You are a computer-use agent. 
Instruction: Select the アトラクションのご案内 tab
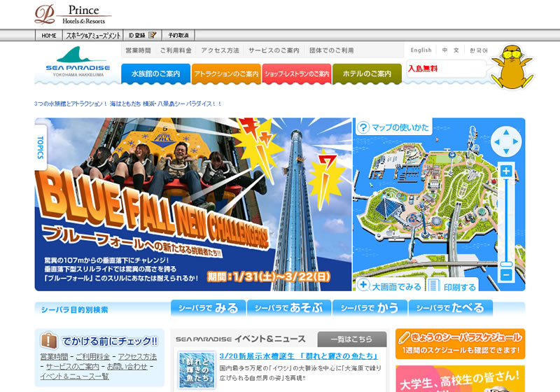click(226, 74)
